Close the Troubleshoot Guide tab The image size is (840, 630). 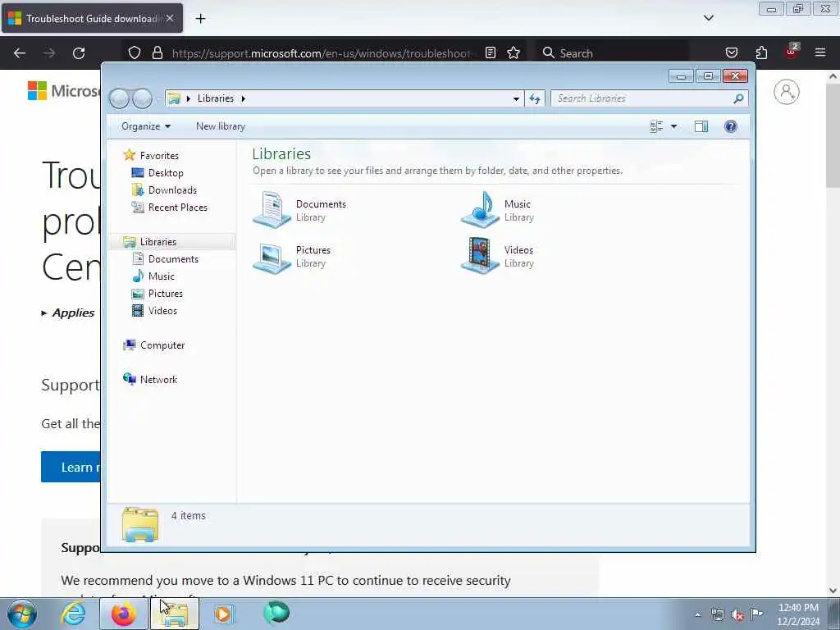point(170,19)
